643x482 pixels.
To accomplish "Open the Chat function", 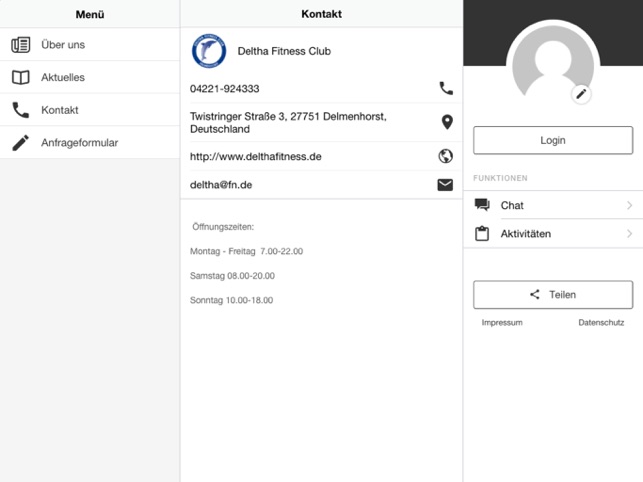I will (553, 205).
